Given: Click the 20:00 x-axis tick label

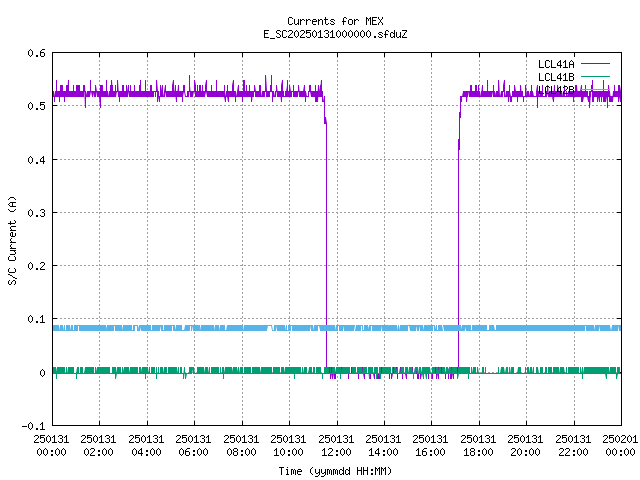Looking at the screenshot, I should (525, 452).
